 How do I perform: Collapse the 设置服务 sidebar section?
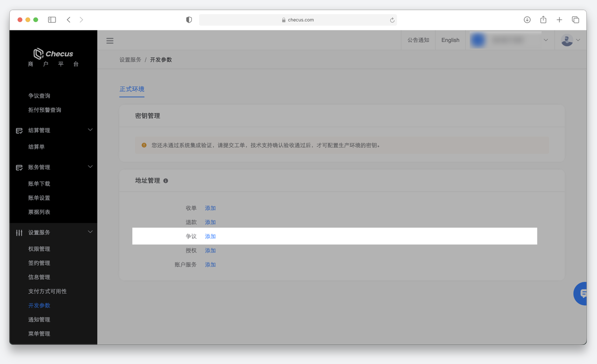tap(90, 232)
